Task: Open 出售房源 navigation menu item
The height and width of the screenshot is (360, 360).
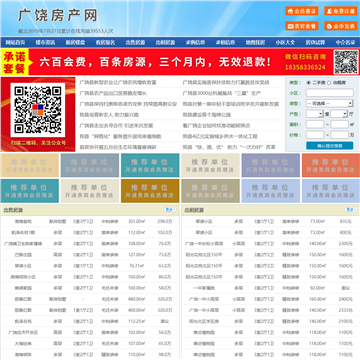Action: 135,42
